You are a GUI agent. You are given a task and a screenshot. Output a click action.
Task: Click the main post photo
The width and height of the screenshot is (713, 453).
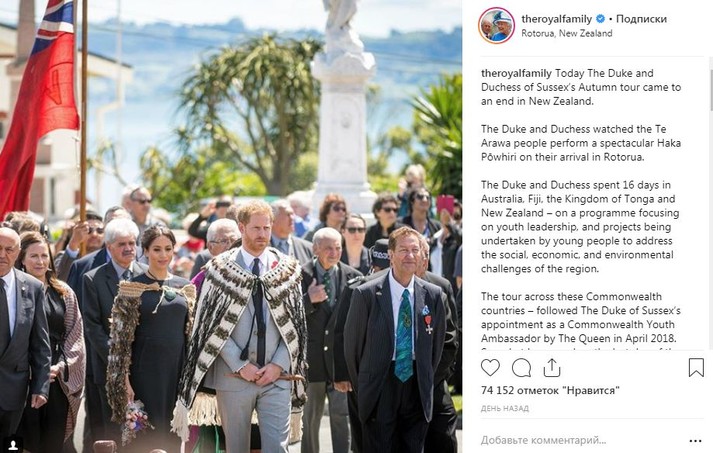click(x=231, y=226)
